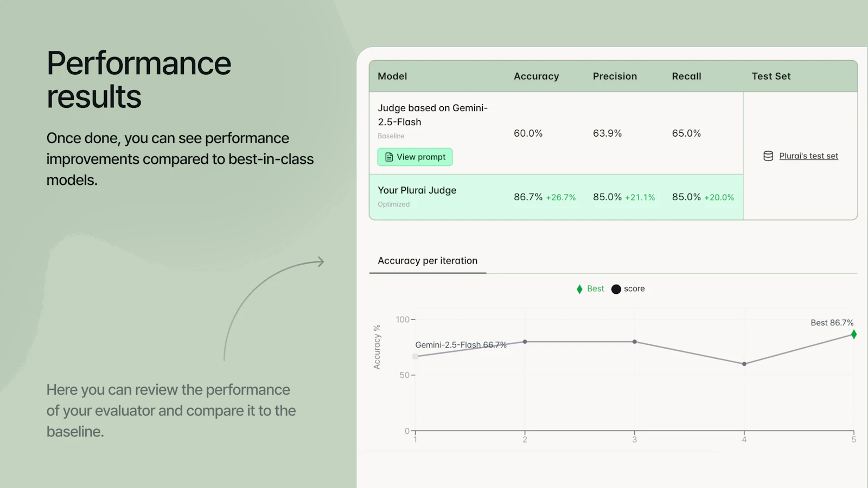The image size is (868, 488).
Task: Click the gray square baseline marker on chart
Action: pyautogui.click(x=416, y=357)
